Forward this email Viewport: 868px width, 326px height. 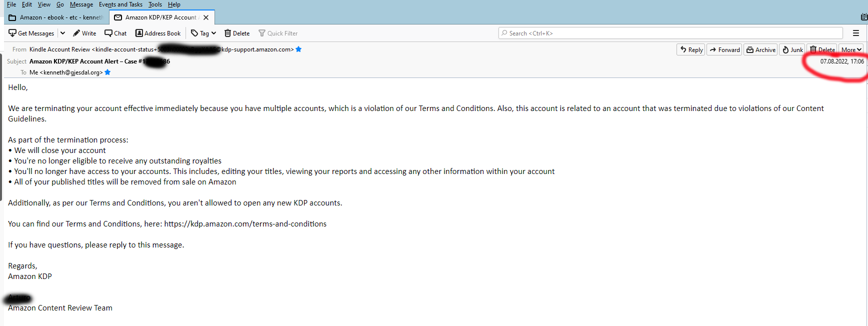pyautogui.click(x=724, y=49)
